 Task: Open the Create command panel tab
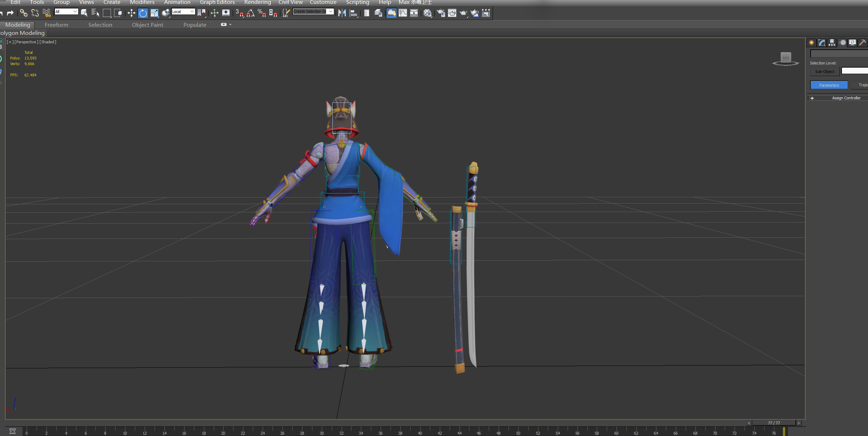[812, 43]
